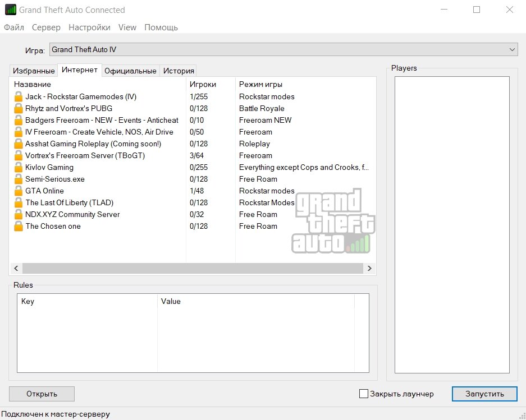Open the Файл menu
The width and height of the screenshot is (526, 420).
click(x=14, y=27)
